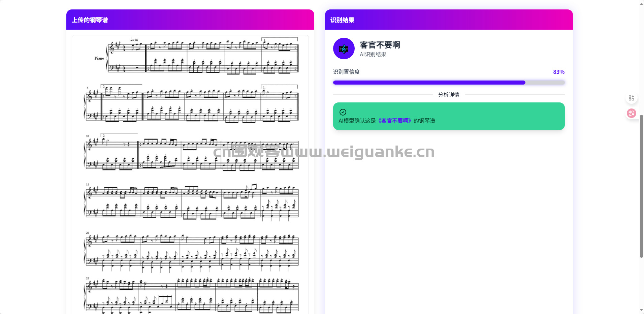Click the vertical page scrollbar thumb
Image resolution: width=644 pixels, height=314 pixels.
[641, 186]
